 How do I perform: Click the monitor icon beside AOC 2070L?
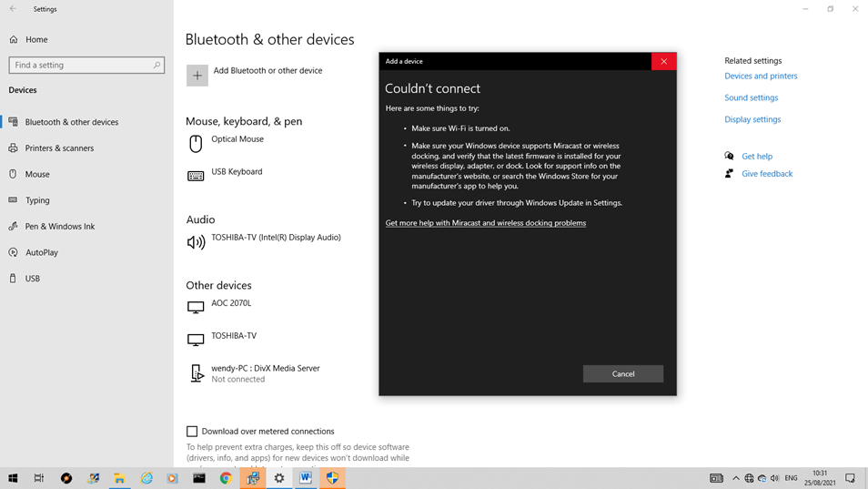[x=196, y=308]
